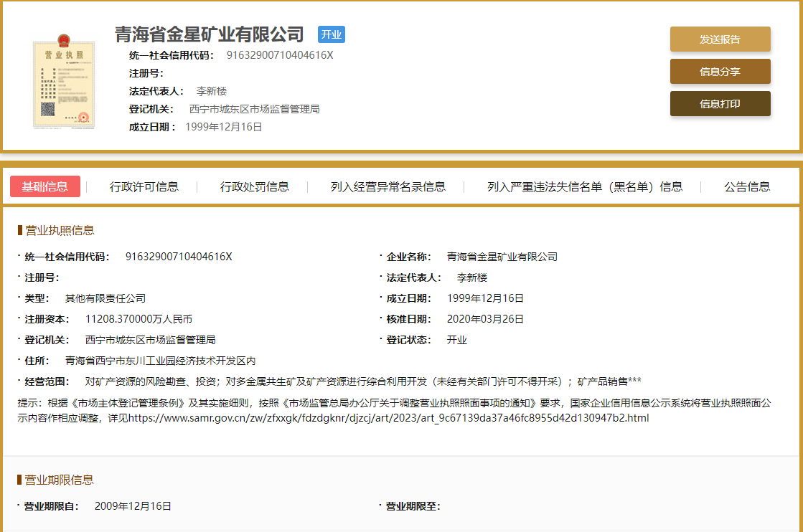Image resolution: width=803 pixels, height=532 pixels.
Task: Click the 信息打印 button
Action: 720,103
